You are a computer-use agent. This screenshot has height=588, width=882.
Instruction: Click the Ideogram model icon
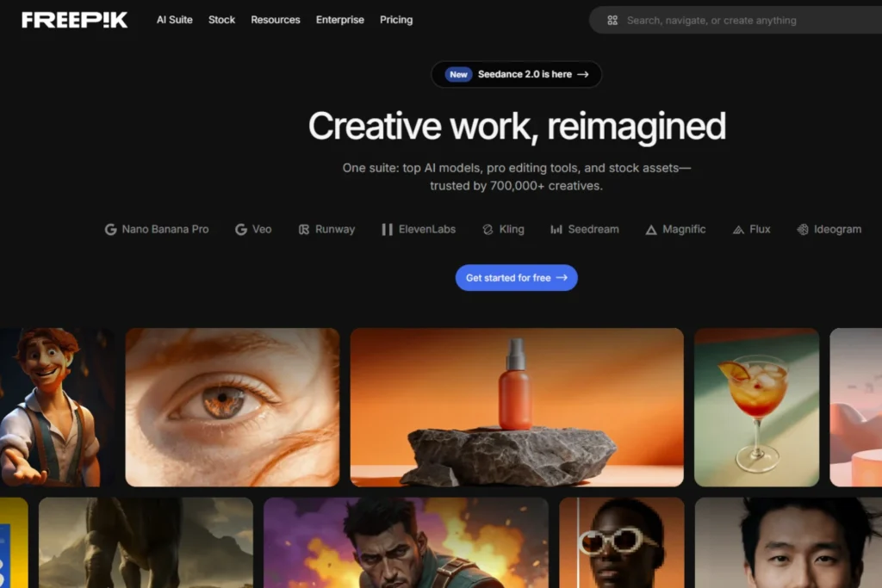tap(804, 229)
